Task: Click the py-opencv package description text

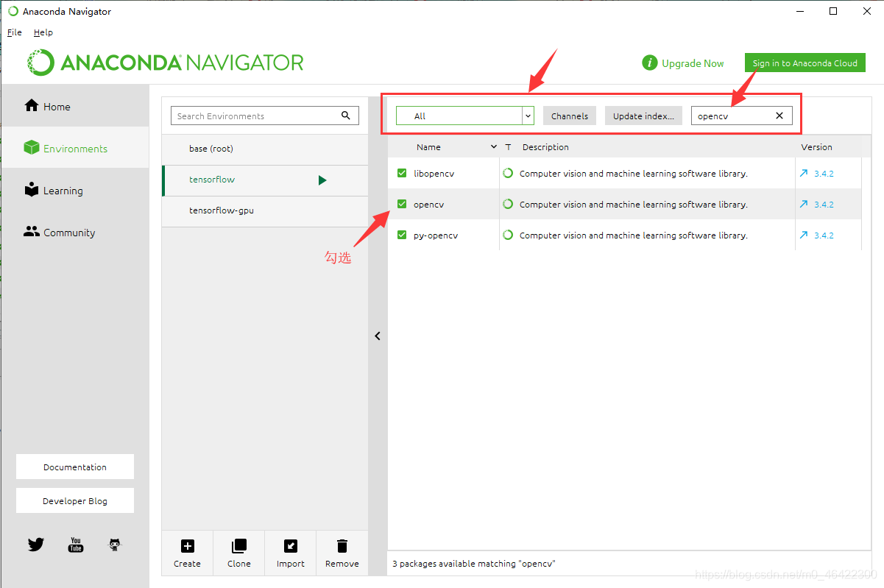Action: click(634, 235)
